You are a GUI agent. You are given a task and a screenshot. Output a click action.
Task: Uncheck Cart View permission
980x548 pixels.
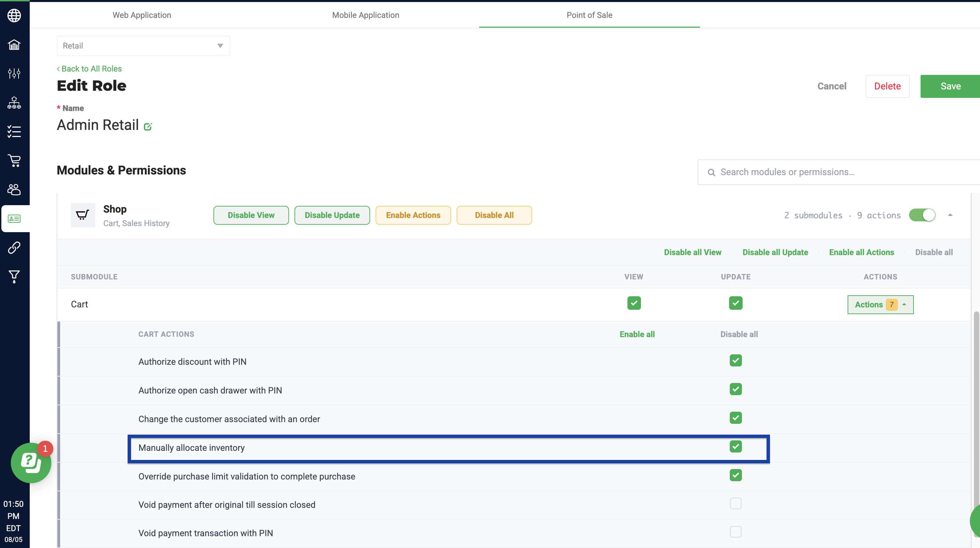pyautogui.click(x=634, y=303)
